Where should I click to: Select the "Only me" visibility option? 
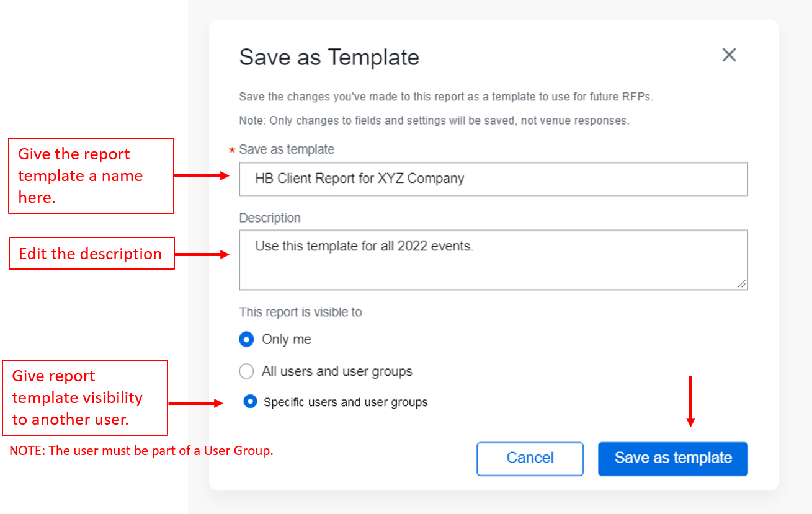pyautogui.click(x=246, y=339)
